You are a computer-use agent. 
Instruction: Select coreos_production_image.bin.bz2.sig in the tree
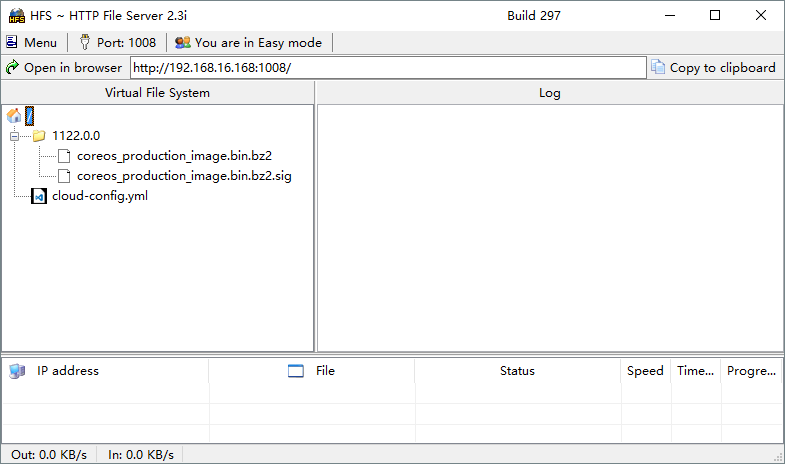184,176
